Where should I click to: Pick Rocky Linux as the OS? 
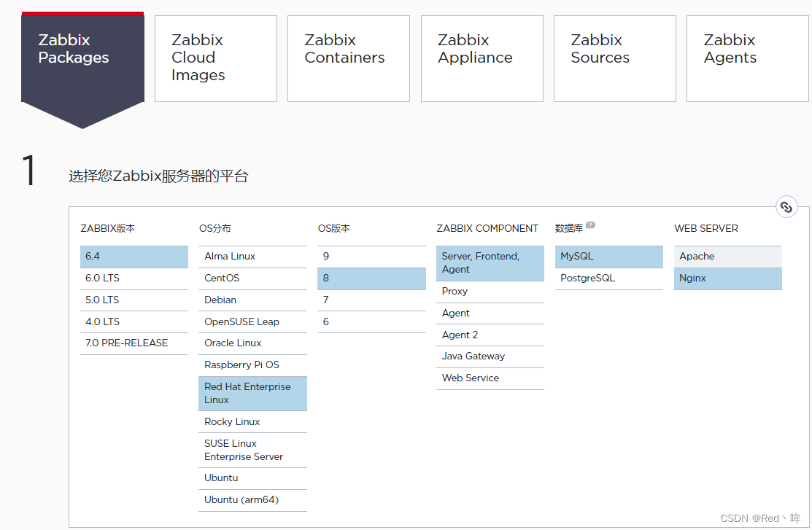pyautogui.click(x=252, y=421)
